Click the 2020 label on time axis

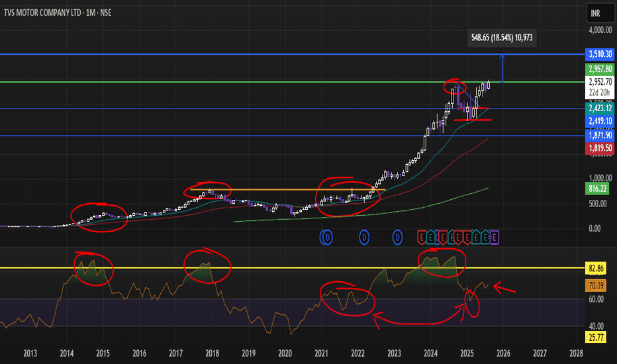coord(285,353)
